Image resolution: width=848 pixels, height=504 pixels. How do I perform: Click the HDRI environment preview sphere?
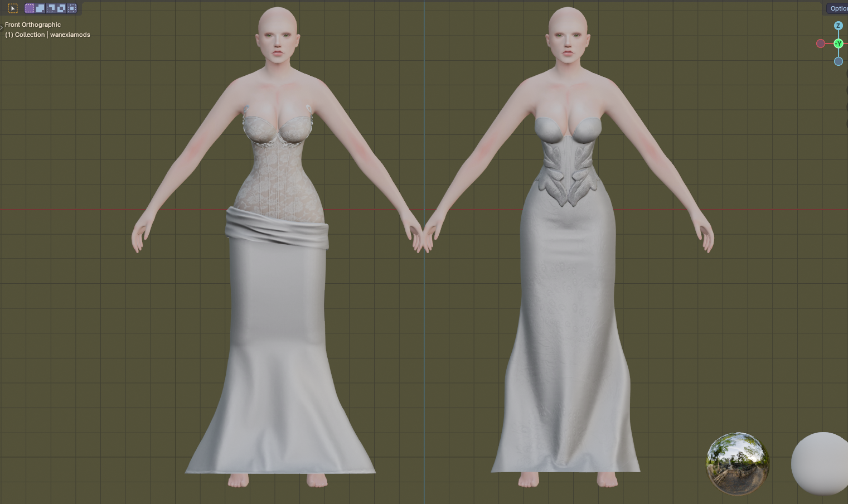point(738,464)
